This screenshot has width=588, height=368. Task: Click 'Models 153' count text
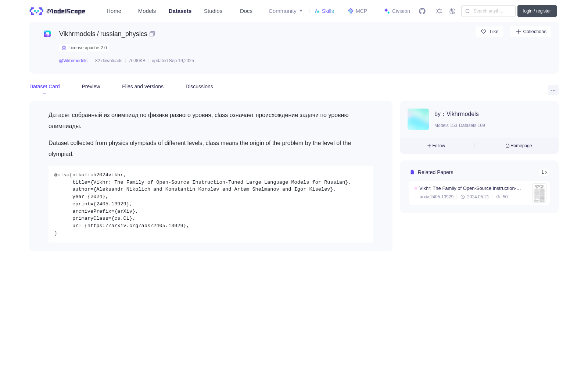[x=446, y=125]
